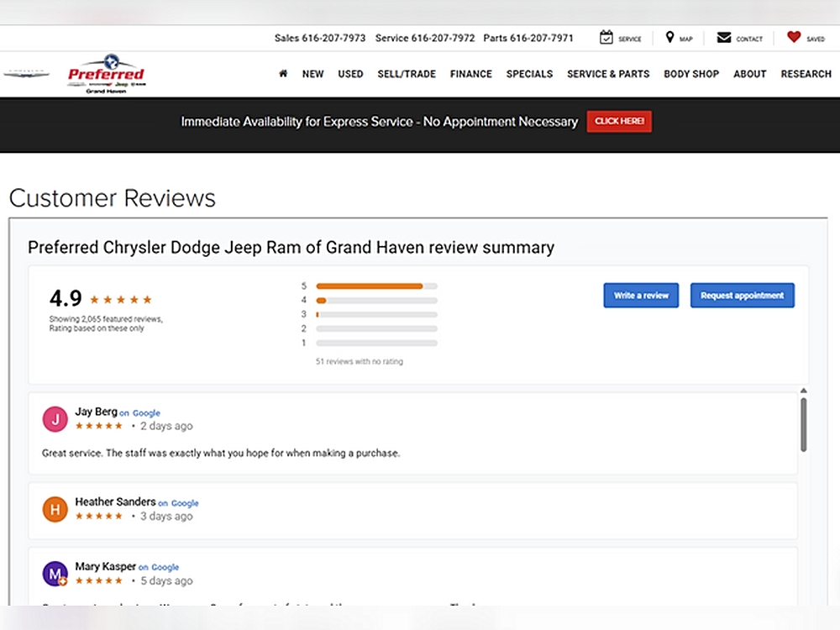840x630 pixels.
Task: Go to the Home house icon
Action: point(283,73)
